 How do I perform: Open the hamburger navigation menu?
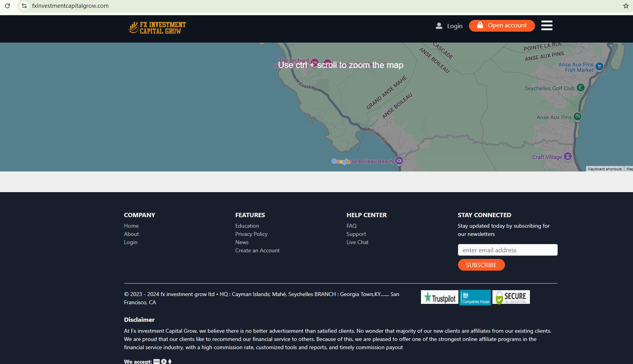click(547, 25)
